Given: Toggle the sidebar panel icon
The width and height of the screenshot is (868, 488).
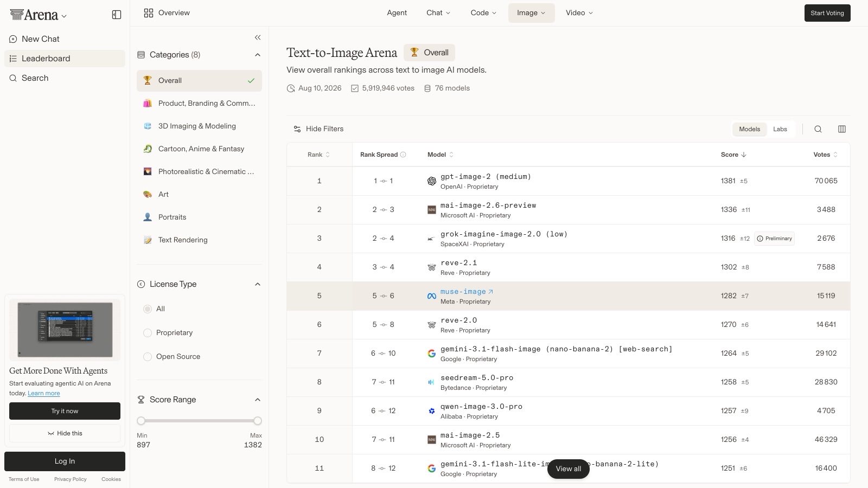Looking at the screenshot, I should [117, 15].
